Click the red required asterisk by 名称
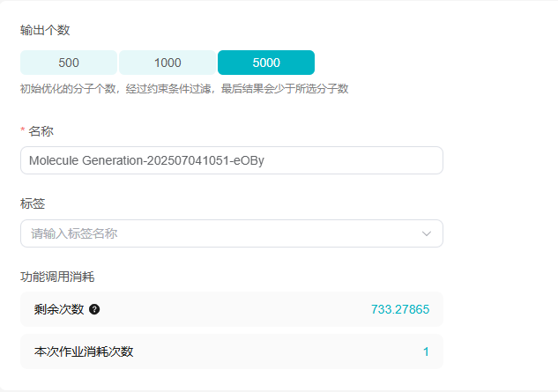 click(23, 129)
